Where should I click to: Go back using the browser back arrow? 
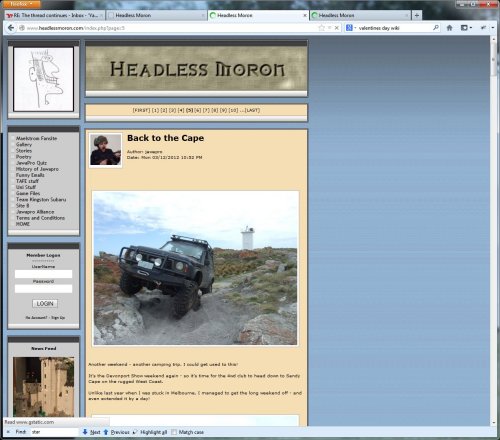[11, 28]
